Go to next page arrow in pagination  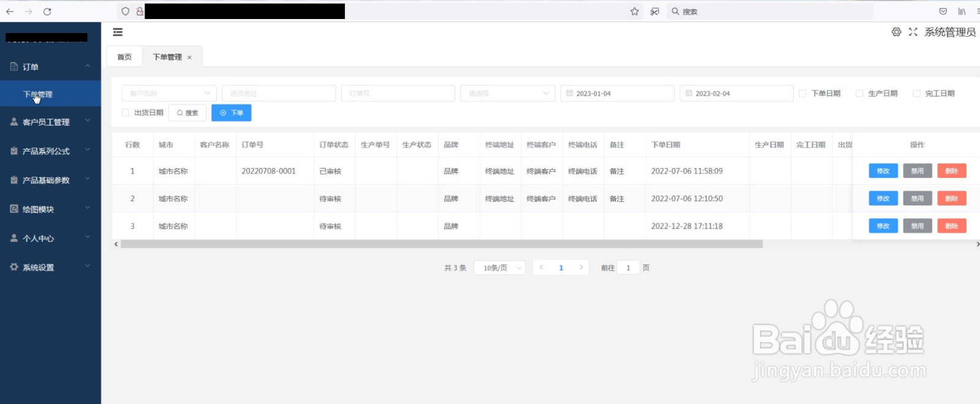click(x=581, y=267)
